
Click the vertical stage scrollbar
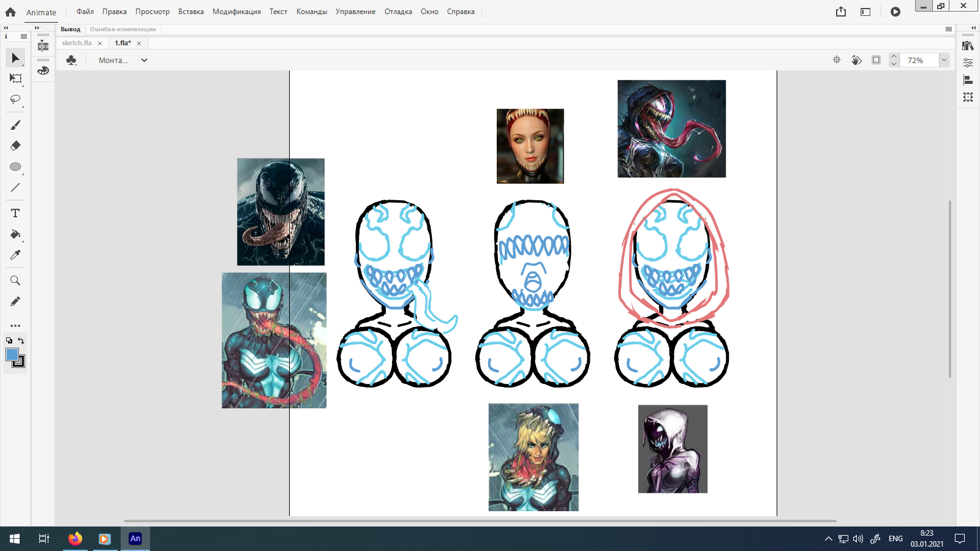[950, 288]
